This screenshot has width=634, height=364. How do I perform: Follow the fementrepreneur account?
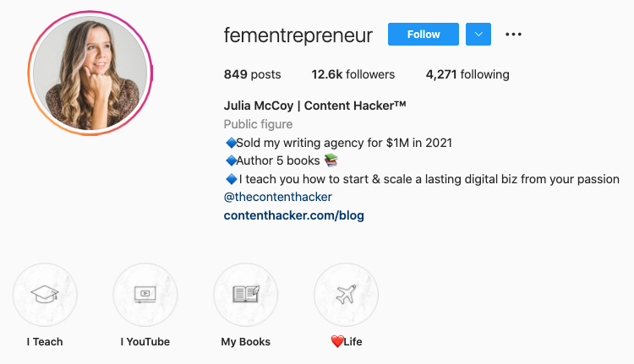tap(424, 35)
